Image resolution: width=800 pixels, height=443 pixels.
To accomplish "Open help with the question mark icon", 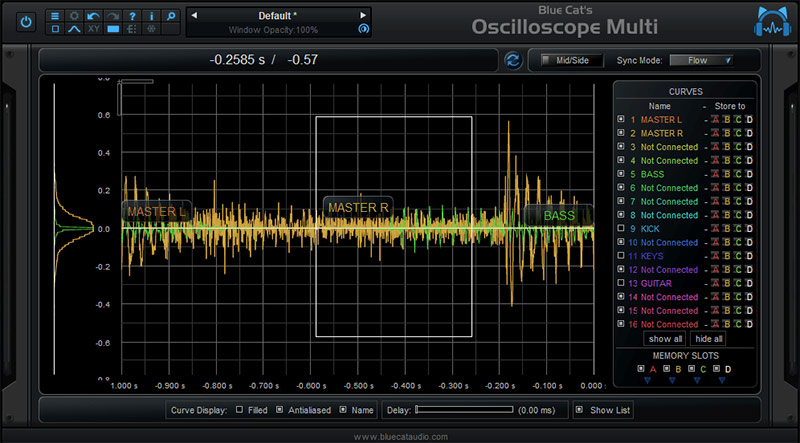I will pyautogui.click(x=133, y=15).
